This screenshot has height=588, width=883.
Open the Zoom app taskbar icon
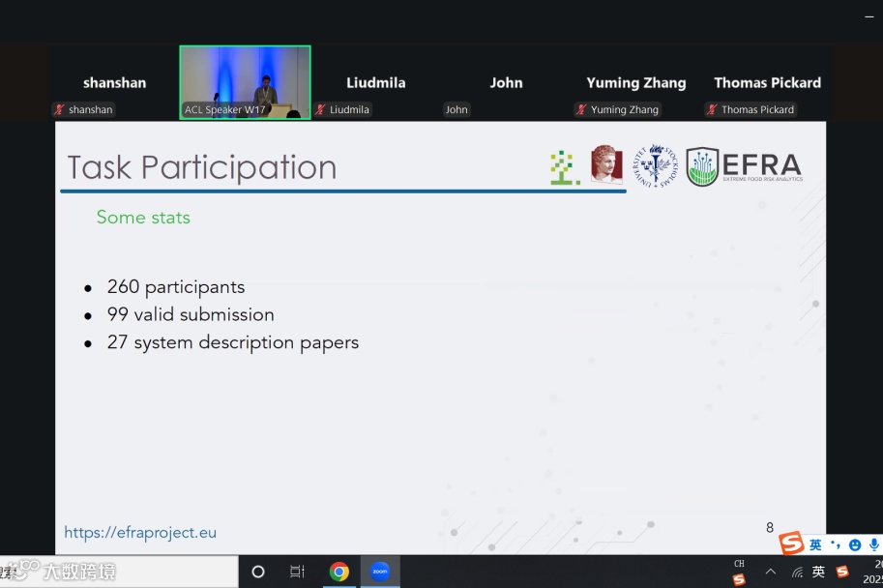(380, 572)
